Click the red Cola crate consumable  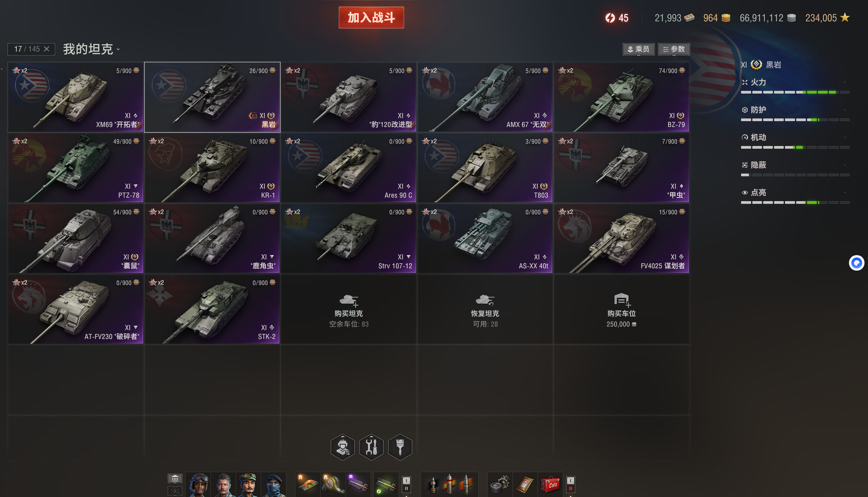coord(550,484)
